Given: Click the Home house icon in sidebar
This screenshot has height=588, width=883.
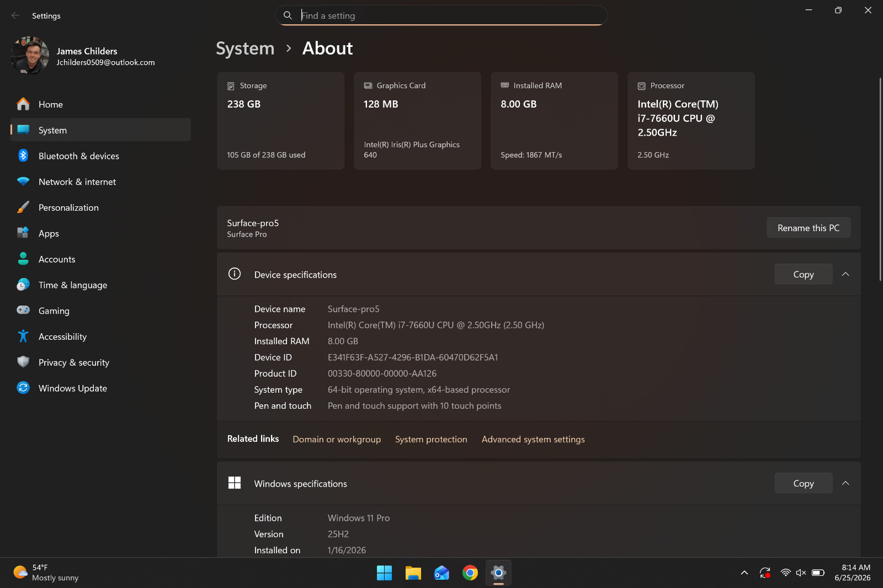Looking at the screenshot, I should click(x=23, y=104).
